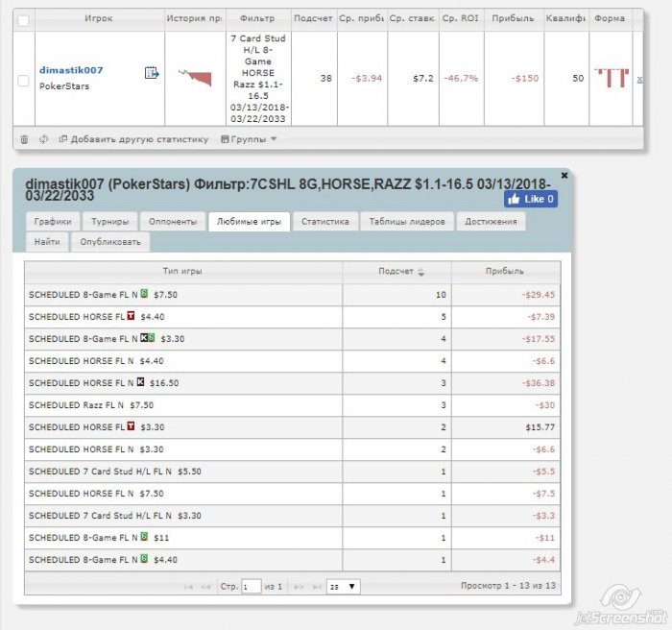Go to previous page pager icon
The image size is (672, 630).
pos(205,587)
